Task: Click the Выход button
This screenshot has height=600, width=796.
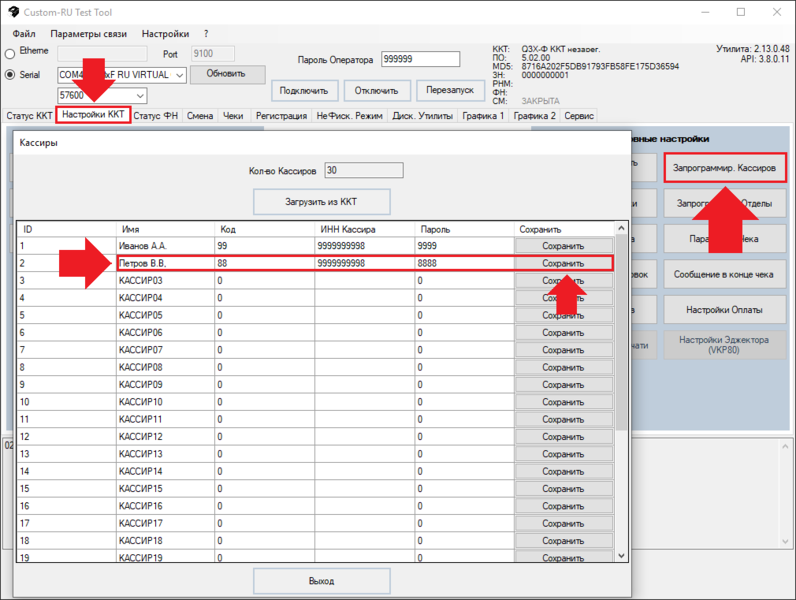Action: click(x=321, y=580)
